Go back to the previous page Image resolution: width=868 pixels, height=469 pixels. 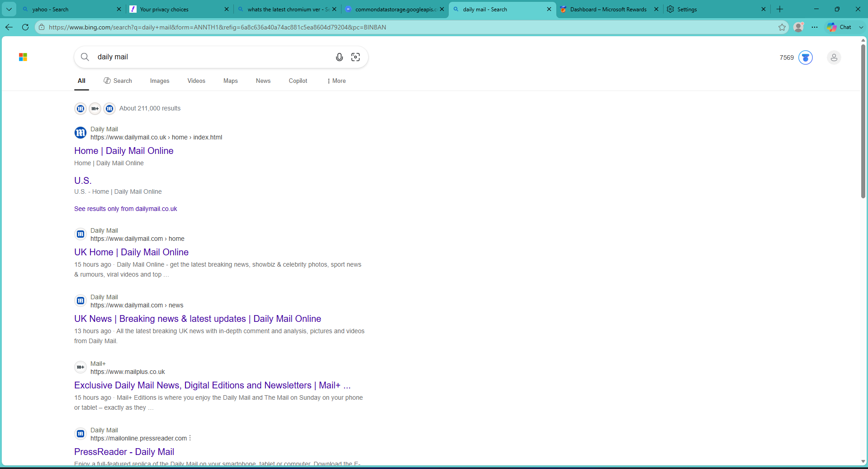(x=9, y=27)
